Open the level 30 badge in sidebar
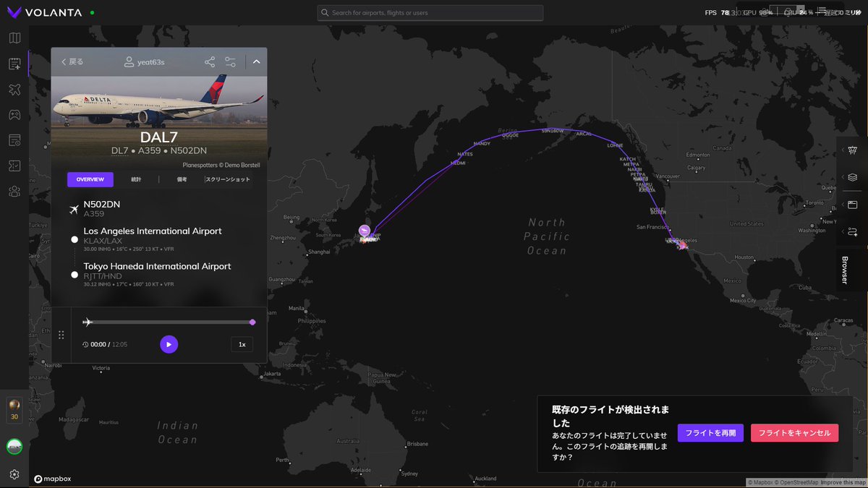Screen dimensions: 868x488 [14, 410]
